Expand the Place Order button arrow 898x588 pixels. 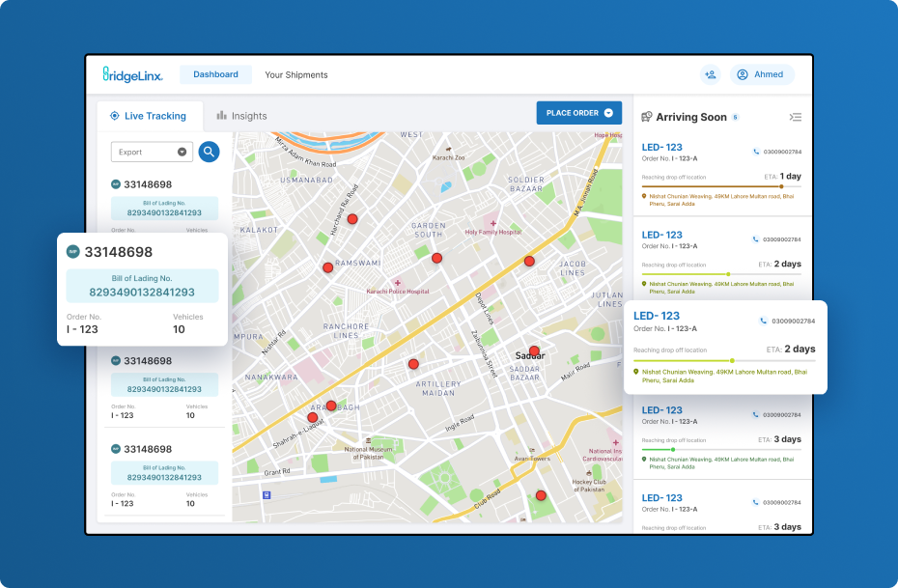click(608, 113)
